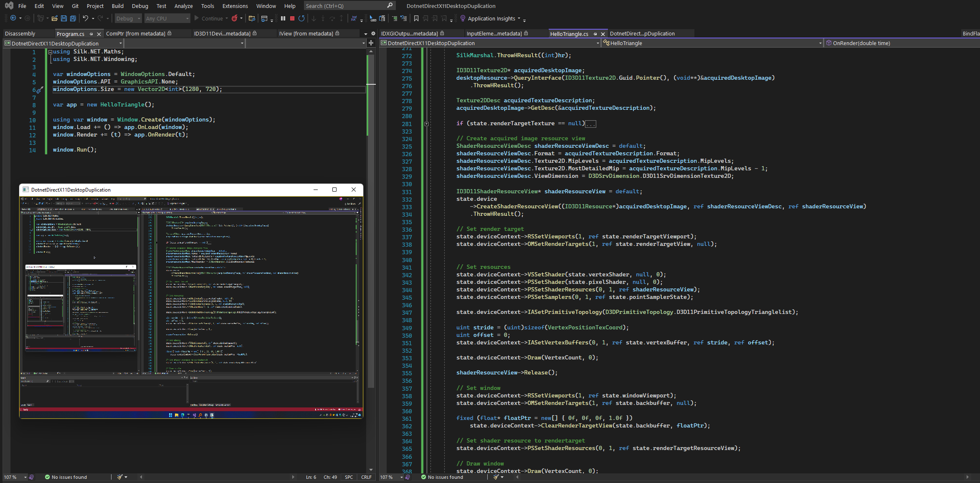The width and height of the screenshot is (980, 483).
Task: Open the Analyze menu
Action: click(x=183, y=6)
